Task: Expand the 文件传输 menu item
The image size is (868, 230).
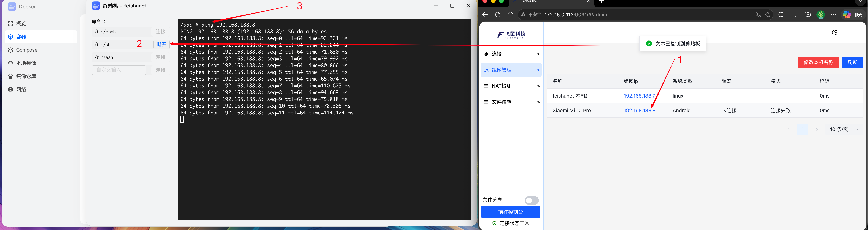Action: pos(511,102)
